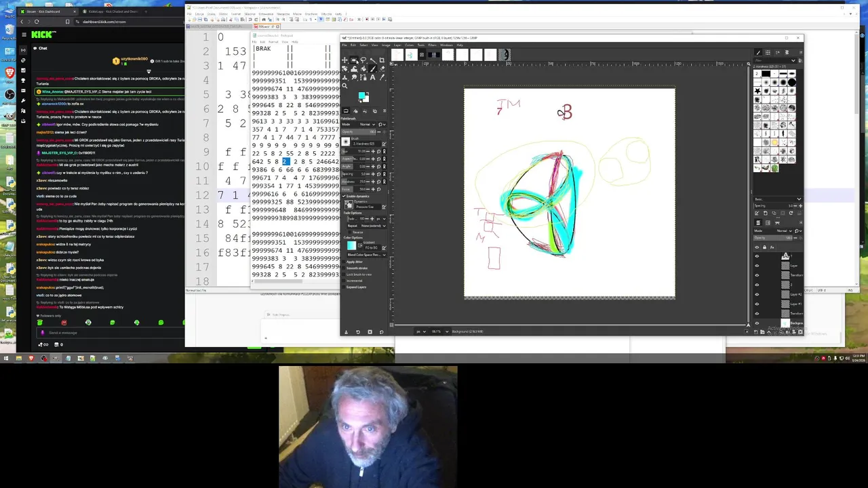Hide the Background layer
868x488 pixels.
click(757, 323)
